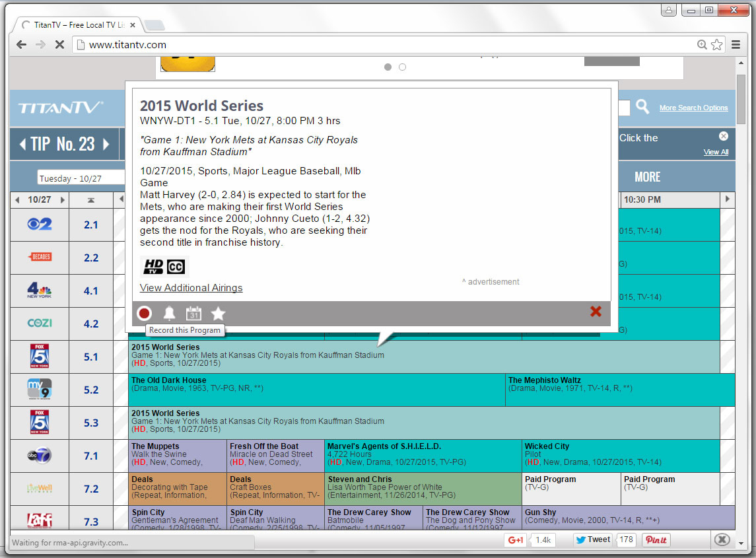Screen dimensions: 756x558
Task: Close the social share bar X
Action: pos(722,540)
